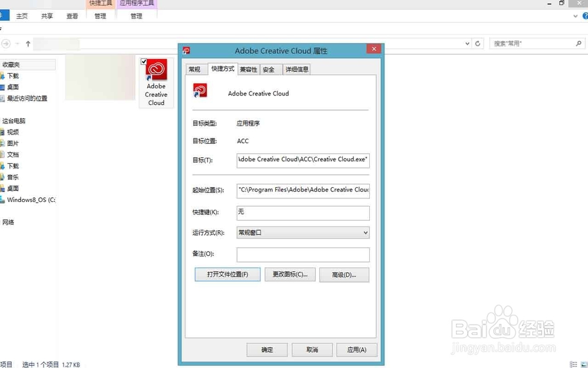Click the 快捷键(K) field
Screen dimensions: 588x368
303,213
